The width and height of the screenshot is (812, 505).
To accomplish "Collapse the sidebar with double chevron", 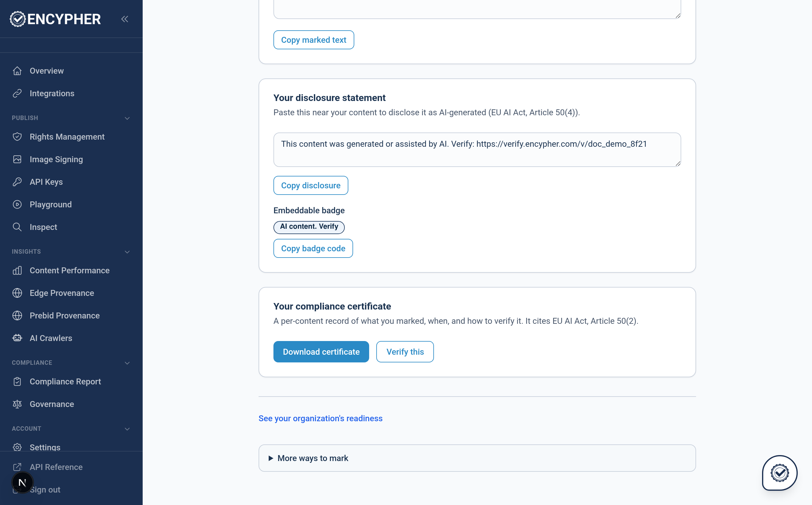I will click(x=125, y=19).
